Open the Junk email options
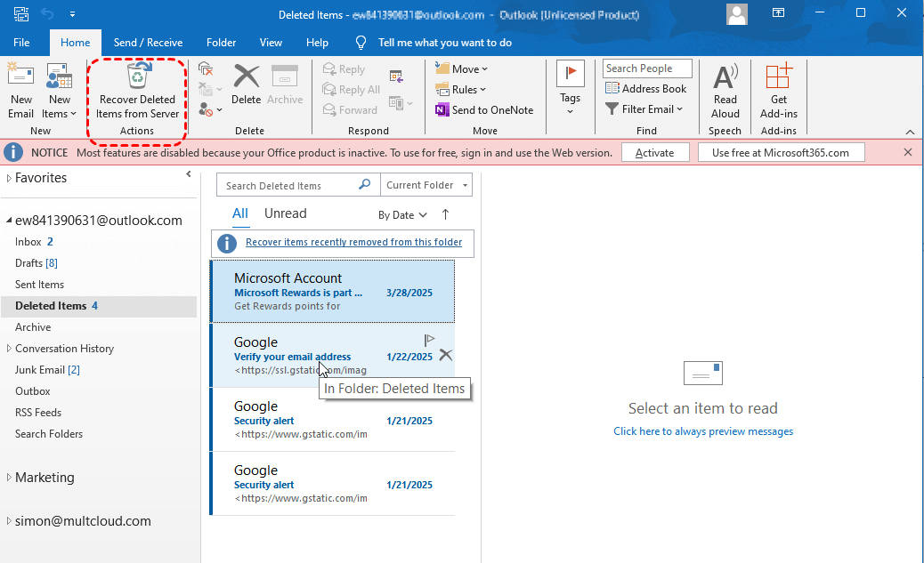Screen dimensions: 924x563 click(209, 109)
